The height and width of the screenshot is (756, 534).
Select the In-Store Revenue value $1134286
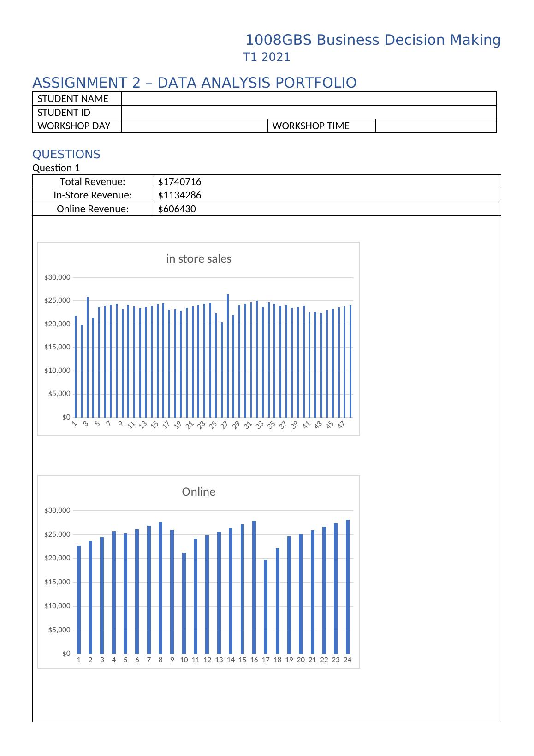pyautogui.click(x=179, y=195)
